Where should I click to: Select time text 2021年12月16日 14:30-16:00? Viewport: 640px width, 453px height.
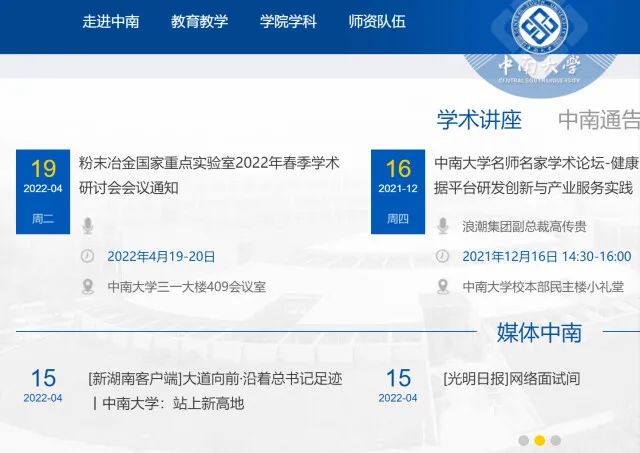[547, 257]
